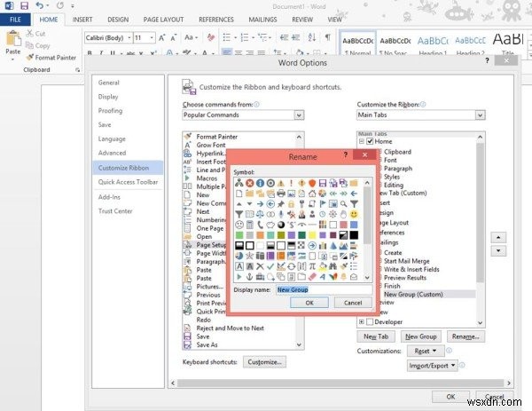The image size is (532, 411).
Task: Click OK in the Rename dialog
Action: [x=309, y=303]
